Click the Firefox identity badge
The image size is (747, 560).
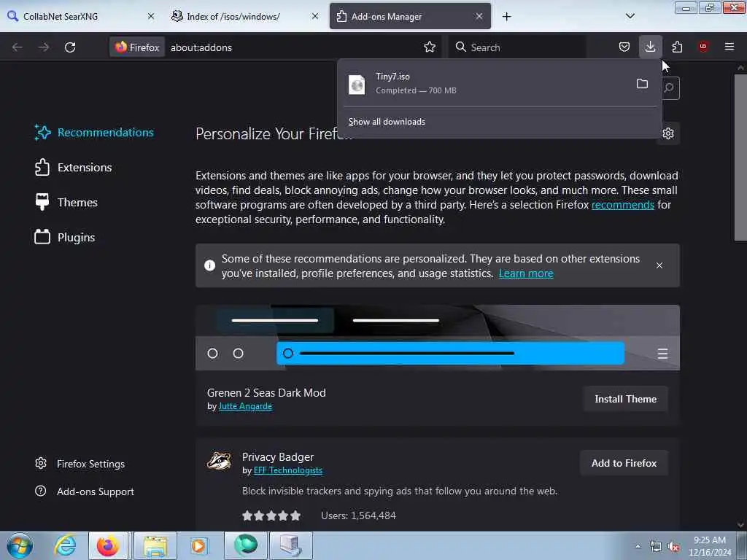137,47
